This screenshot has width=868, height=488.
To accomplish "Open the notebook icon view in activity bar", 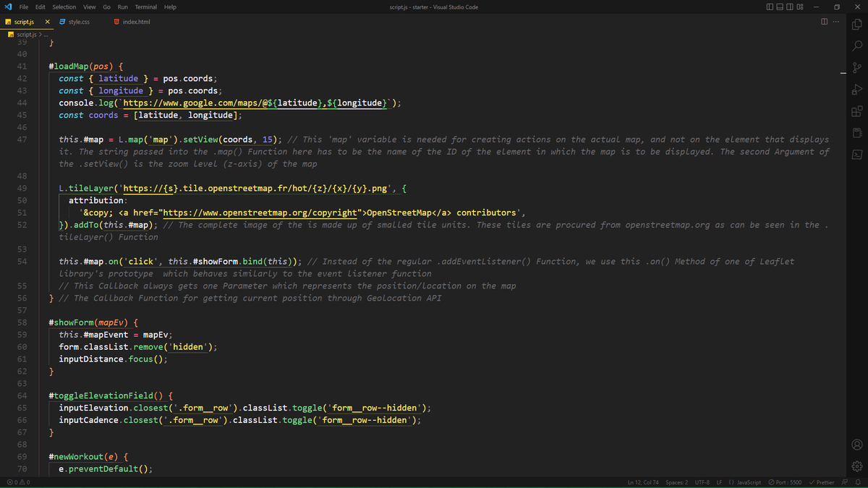I will pos(857,133).
